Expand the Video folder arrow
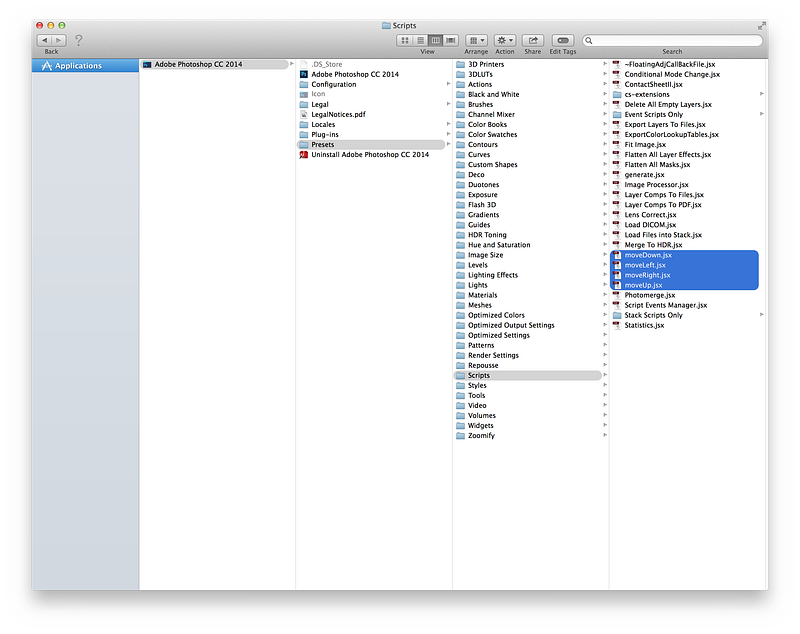 coord(605,405)
